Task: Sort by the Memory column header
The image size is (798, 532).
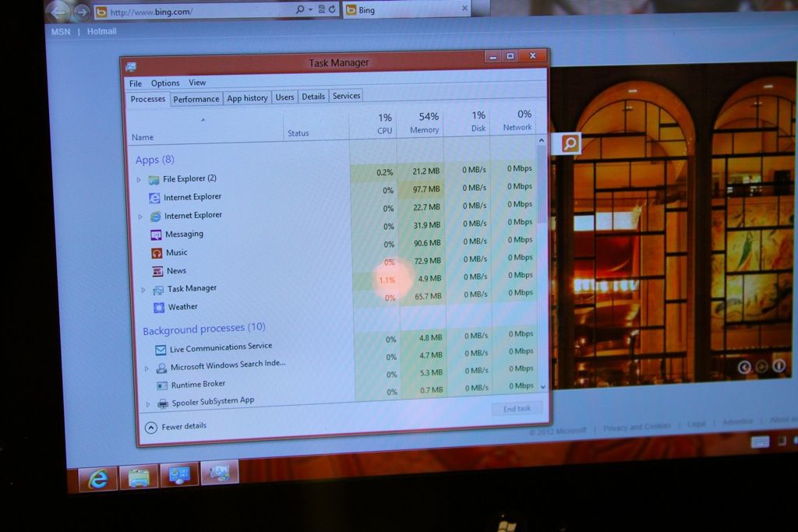Action: (420, 124)
